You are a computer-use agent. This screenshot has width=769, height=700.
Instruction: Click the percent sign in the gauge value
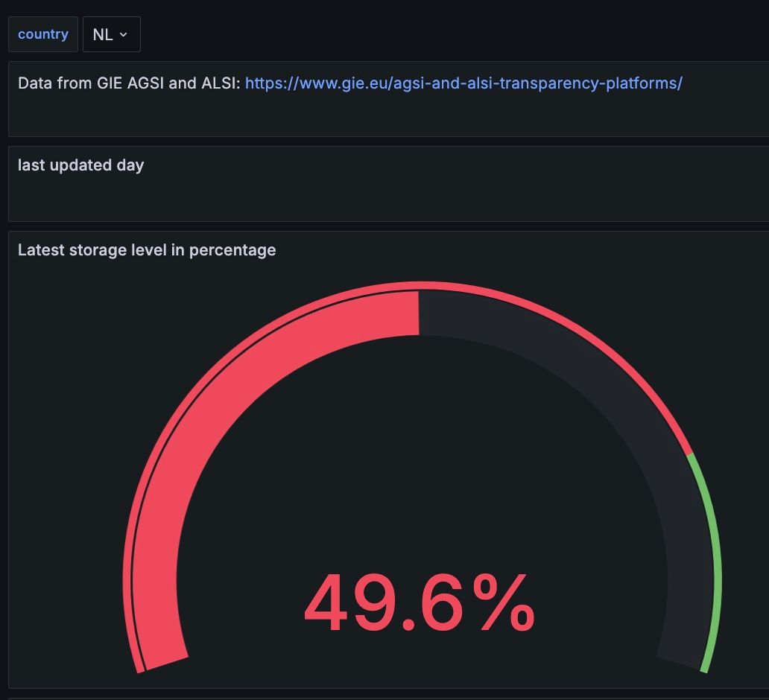(503, 602)
